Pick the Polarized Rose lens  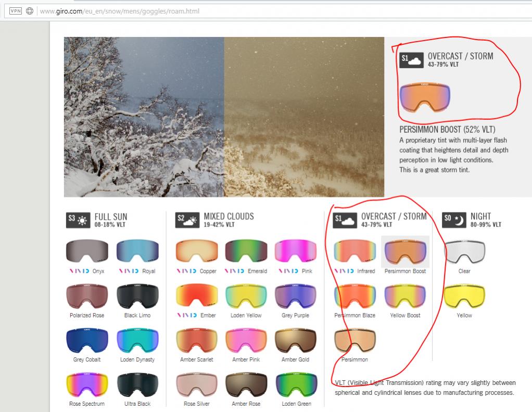tap(87, 295)
